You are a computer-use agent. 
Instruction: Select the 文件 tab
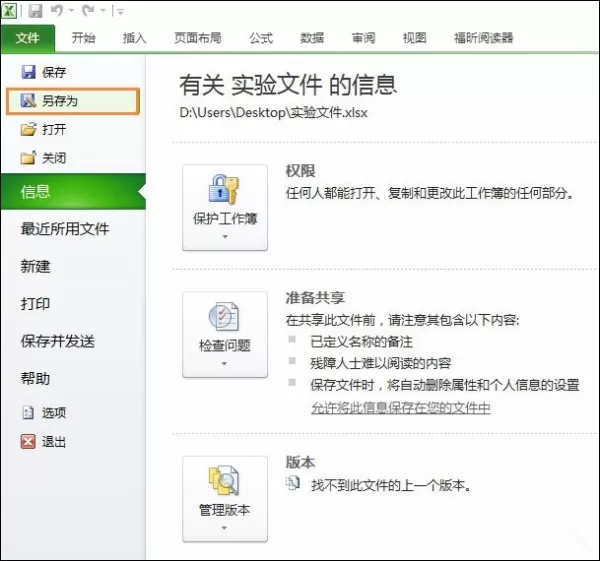click(28, 38)
